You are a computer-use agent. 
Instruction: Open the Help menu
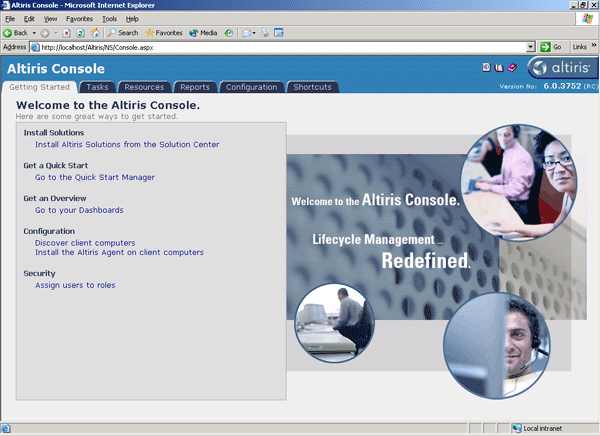132,19
